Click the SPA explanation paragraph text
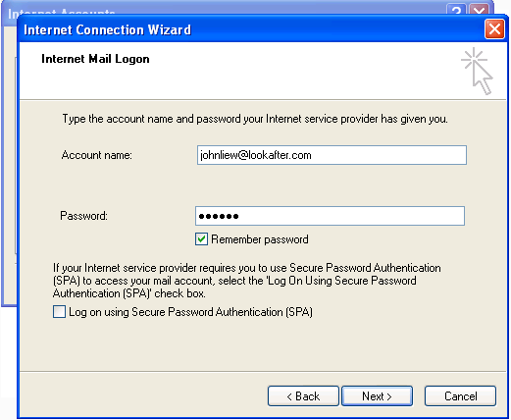Screen dimensions: 511x420 (x=247, y=281)
